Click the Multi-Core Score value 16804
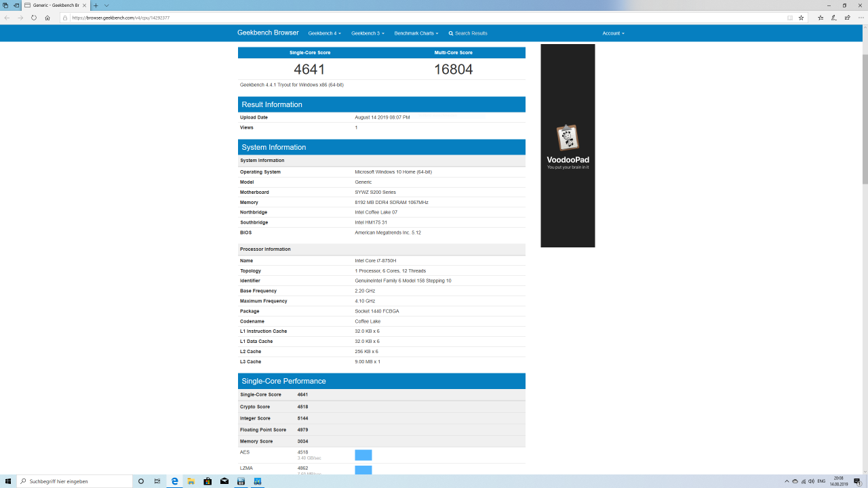The height and width of the screenshot is (488, 868). (453, 69)
